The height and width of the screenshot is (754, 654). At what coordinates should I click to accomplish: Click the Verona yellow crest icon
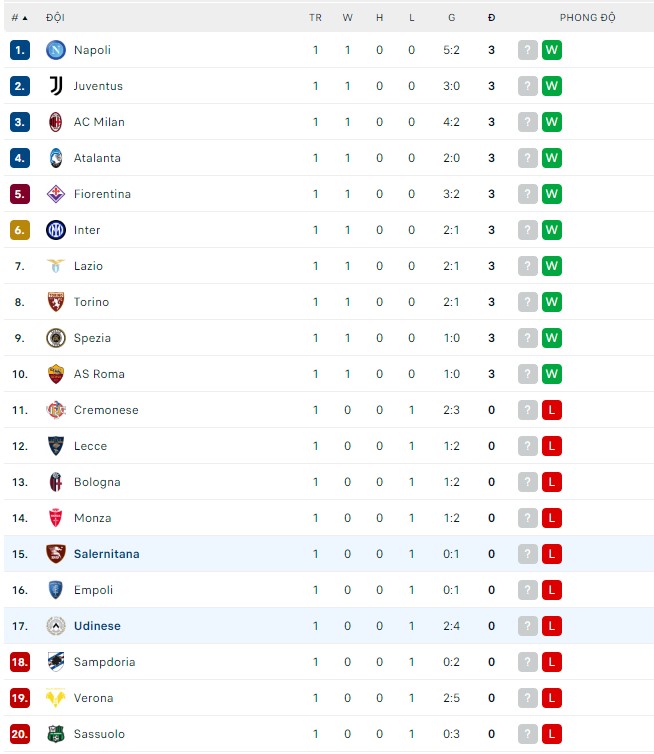[x=56, y=698]
